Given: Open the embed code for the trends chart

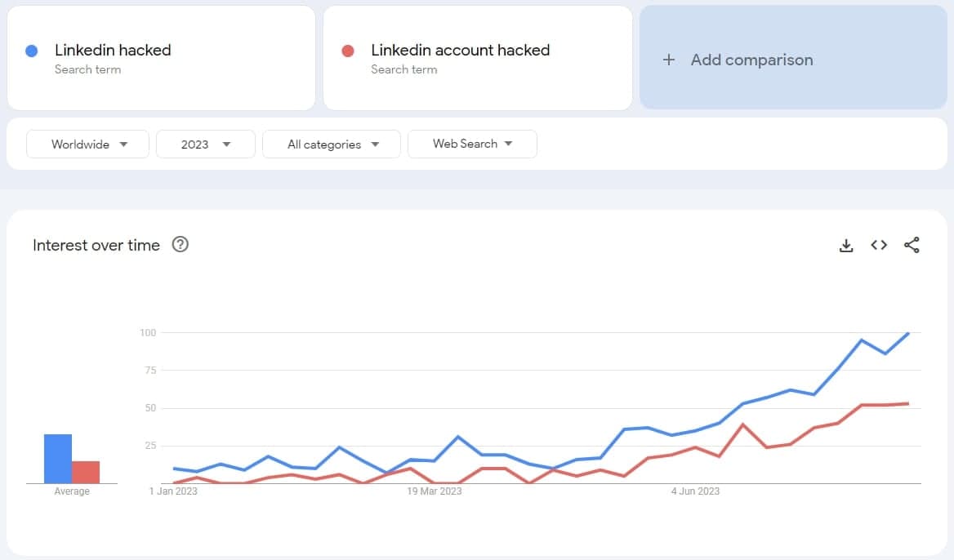Looking at the screenshot, I should 878,245.
